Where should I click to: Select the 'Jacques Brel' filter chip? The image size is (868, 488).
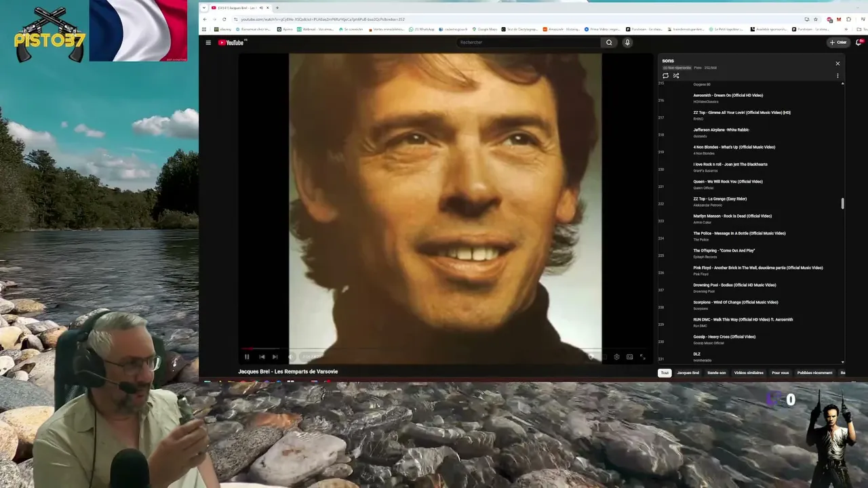688,373
